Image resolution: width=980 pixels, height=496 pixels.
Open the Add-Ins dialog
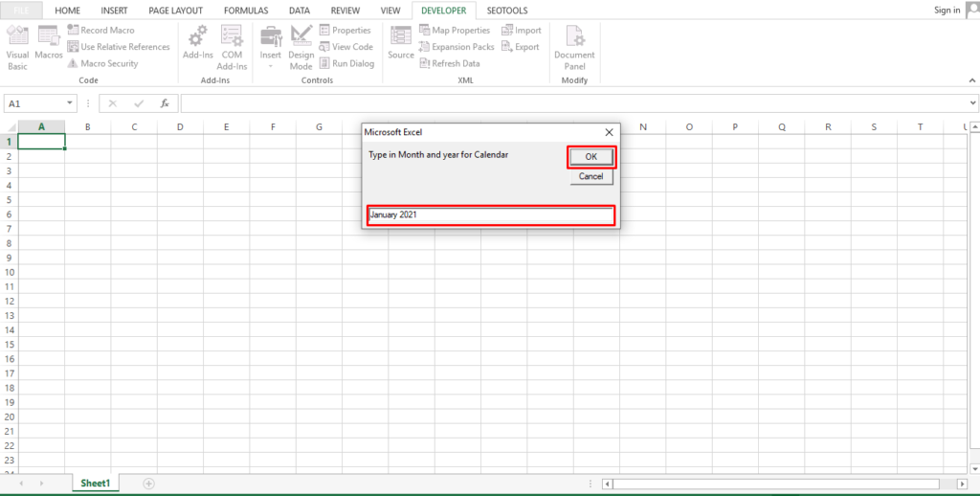[198, 44]
